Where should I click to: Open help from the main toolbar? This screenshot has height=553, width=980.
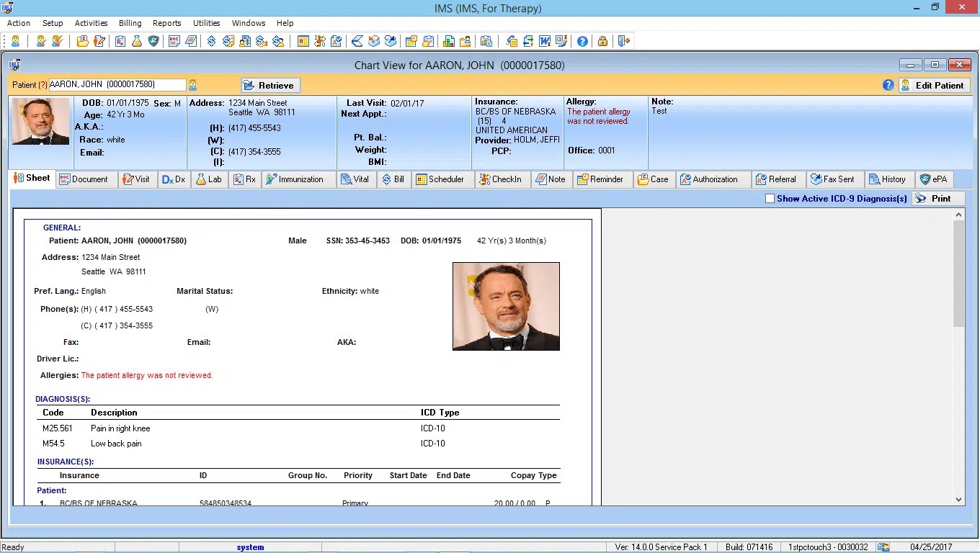[582, 41]
